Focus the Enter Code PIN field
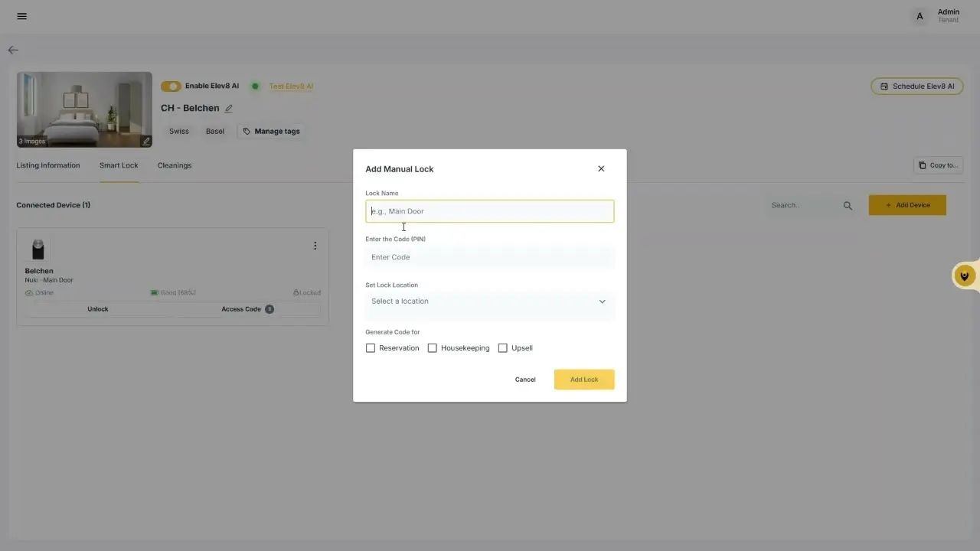 coord(490,257)
